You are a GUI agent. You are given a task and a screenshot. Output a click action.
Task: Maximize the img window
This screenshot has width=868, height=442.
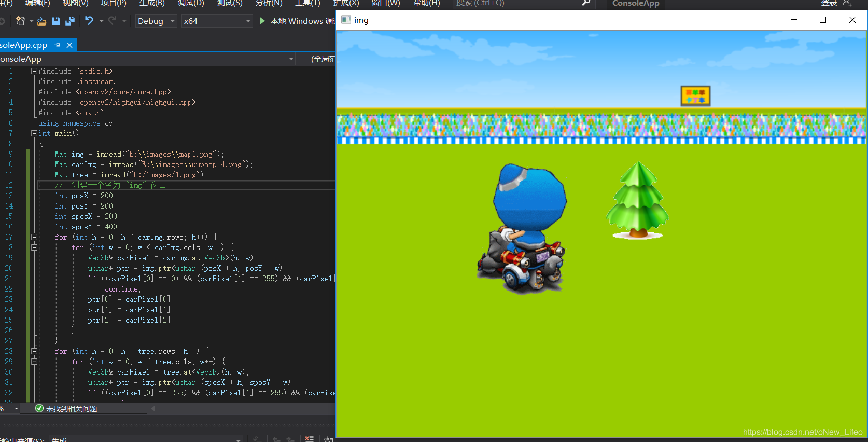pyautogui.click(x=822, y=20)
